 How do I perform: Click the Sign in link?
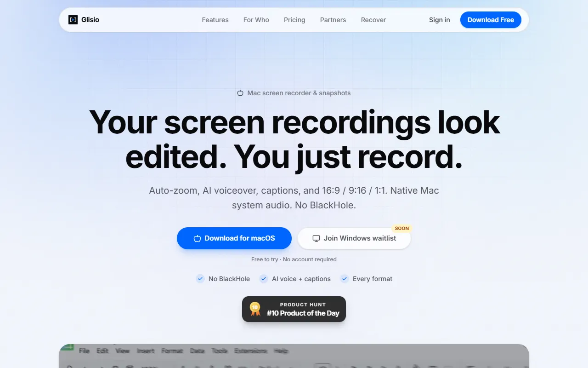click(440, 20)
